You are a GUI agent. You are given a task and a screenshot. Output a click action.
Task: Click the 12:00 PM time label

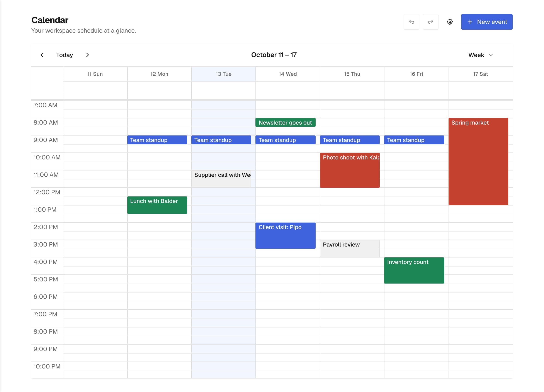coord(47,192)
